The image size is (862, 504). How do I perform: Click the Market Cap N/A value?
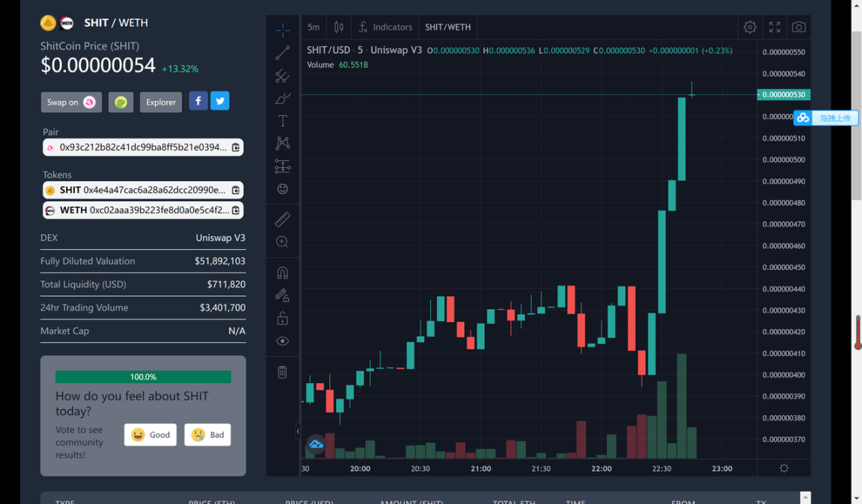coord(237,331)
